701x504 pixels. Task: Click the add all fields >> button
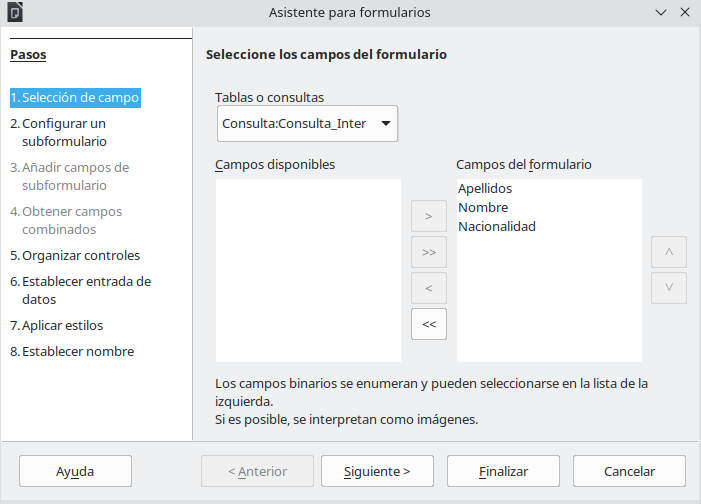click(429, 252)
